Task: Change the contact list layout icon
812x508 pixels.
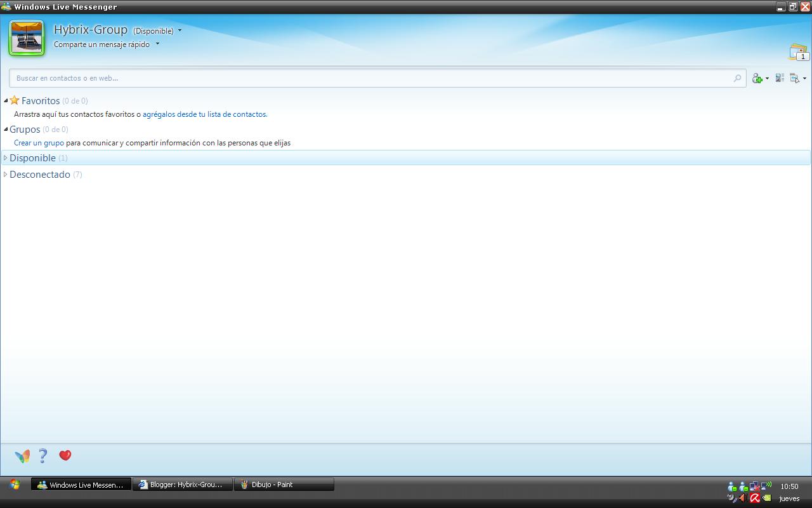Action: pyautogui.click(x=780, y=78)
